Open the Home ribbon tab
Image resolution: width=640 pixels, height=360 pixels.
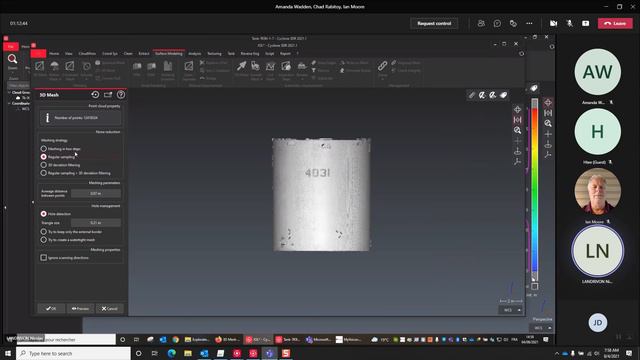tap(54, 53)
